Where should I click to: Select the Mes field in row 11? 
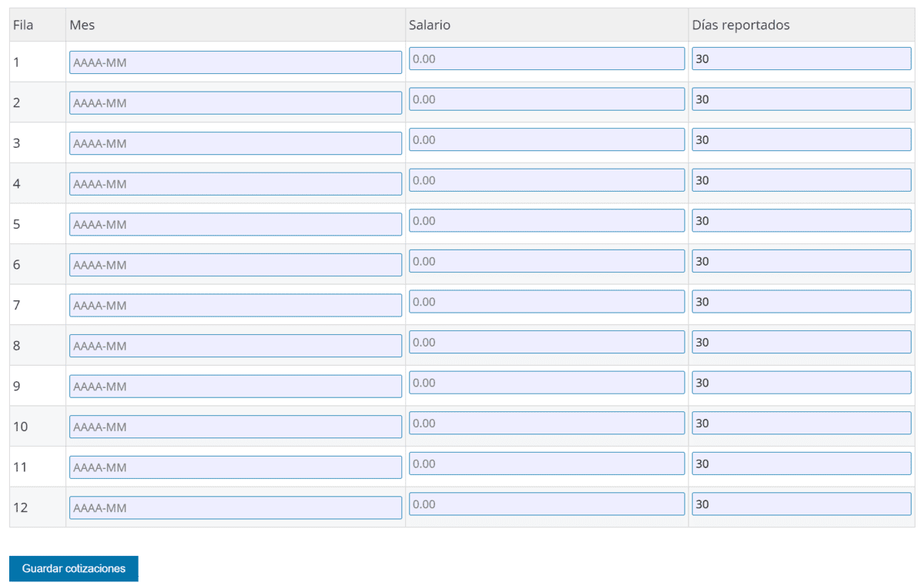coord(235,467)
